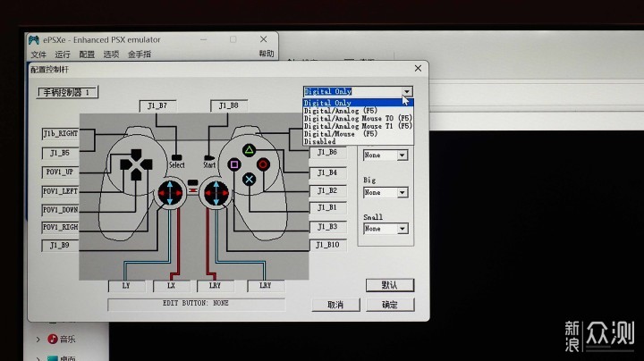Click the J1_B3 mapping field
This screenshot has width=644, height=361.
tap(327, 226)
